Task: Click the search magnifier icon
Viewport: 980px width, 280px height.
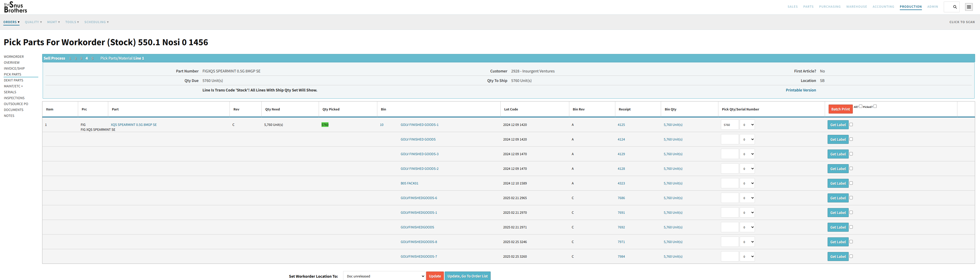Action: coord(955,7)
